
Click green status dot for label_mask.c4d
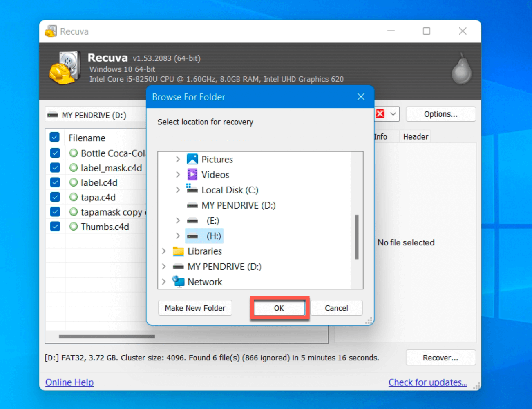coord(74,168)
